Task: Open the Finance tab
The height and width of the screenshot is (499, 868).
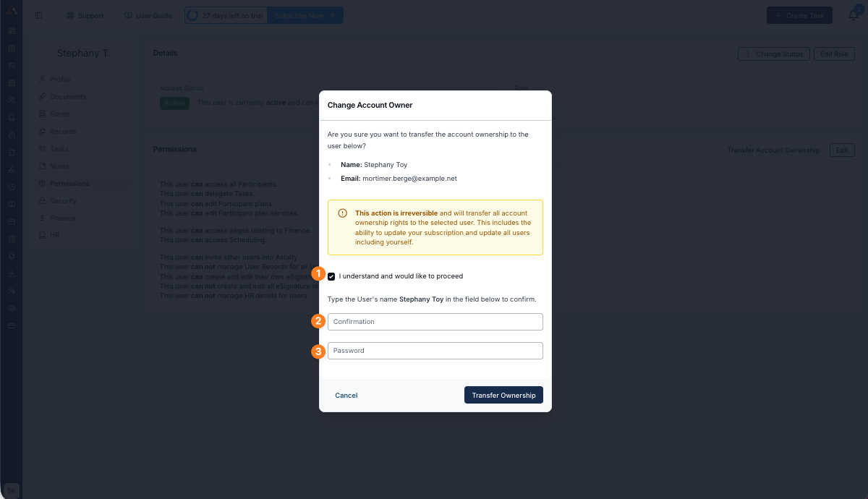Action: 62,218
